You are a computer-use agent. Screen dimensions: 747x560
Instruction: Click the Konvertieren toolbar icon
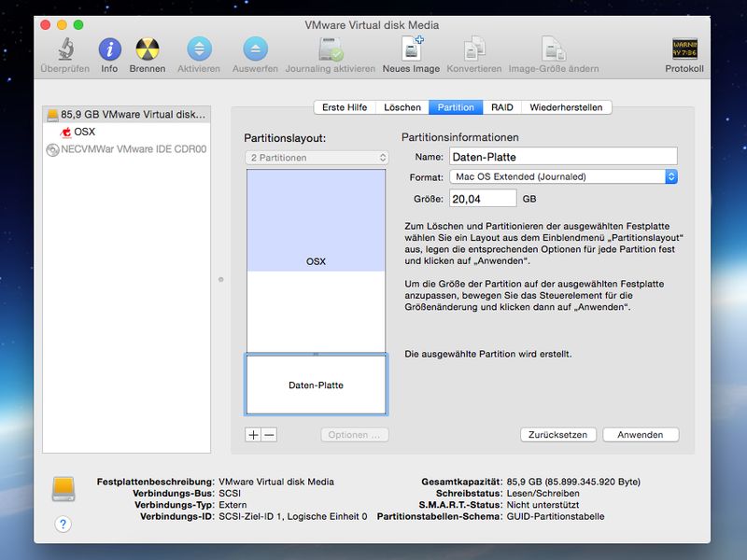[x=474, y=49]
